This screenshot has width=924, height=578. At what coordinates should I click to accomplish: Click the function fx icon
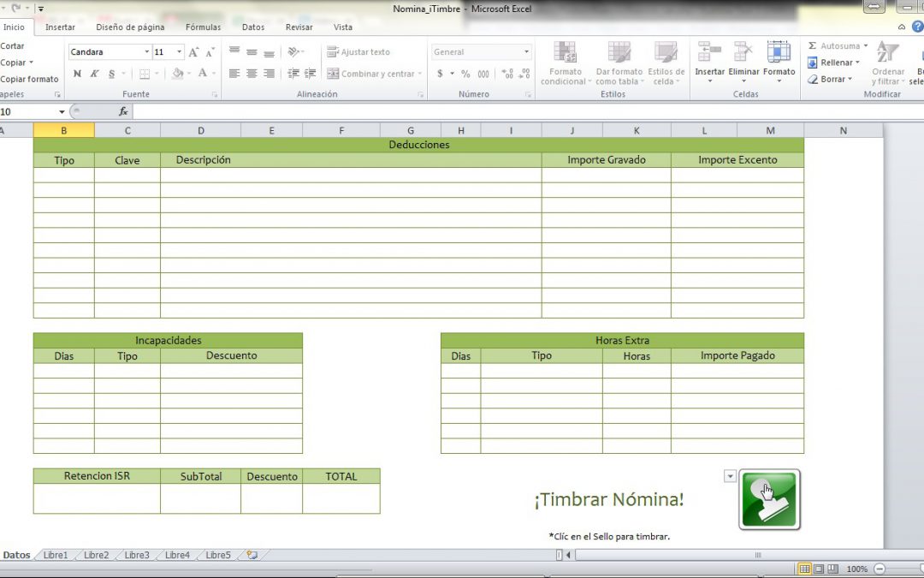pyautogui.click(x=123, y=111)
